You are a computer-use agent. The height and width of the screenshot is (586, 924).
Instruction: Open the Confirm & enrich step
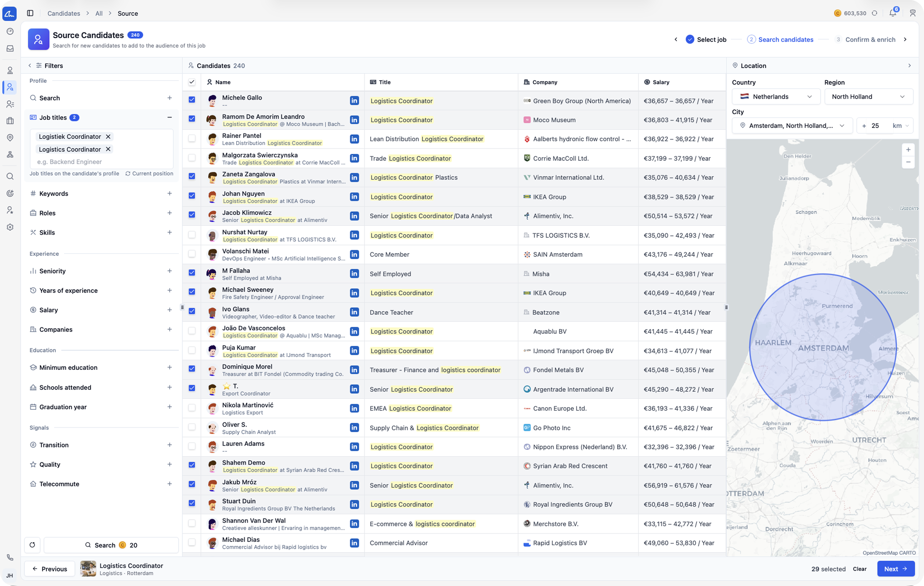tap(865, 39)
